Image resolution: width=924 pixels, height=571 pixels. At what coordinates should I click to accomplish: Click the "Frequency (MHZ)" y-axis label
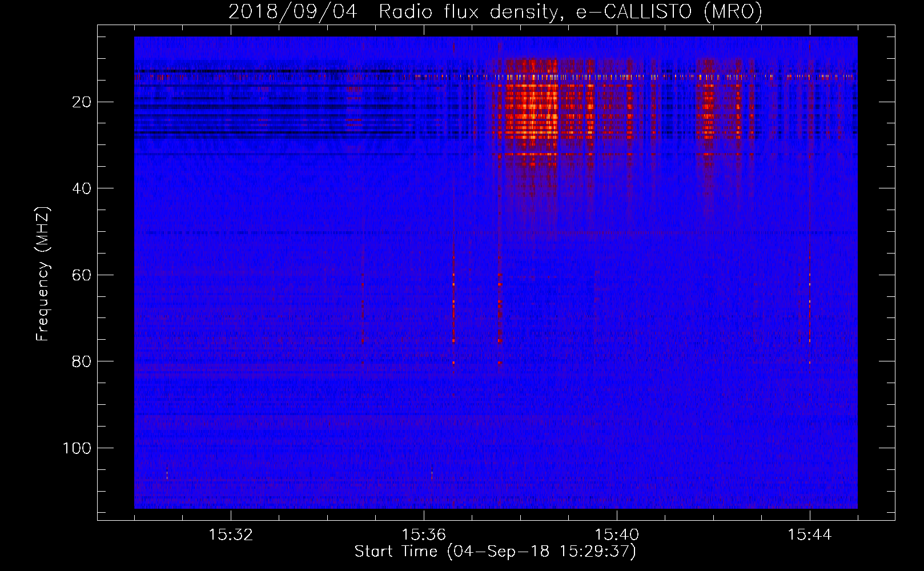43,274
